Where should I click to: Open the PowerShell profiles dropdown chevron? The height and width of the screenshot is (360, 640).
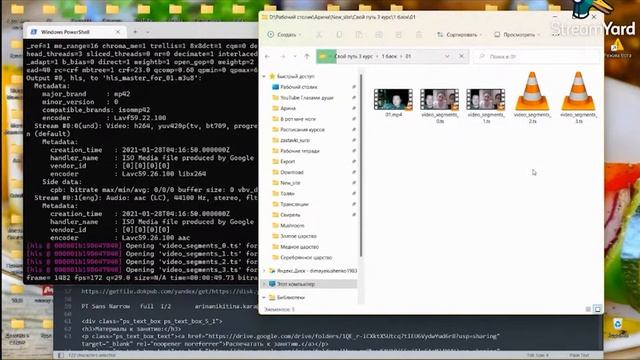click(148, 32)
